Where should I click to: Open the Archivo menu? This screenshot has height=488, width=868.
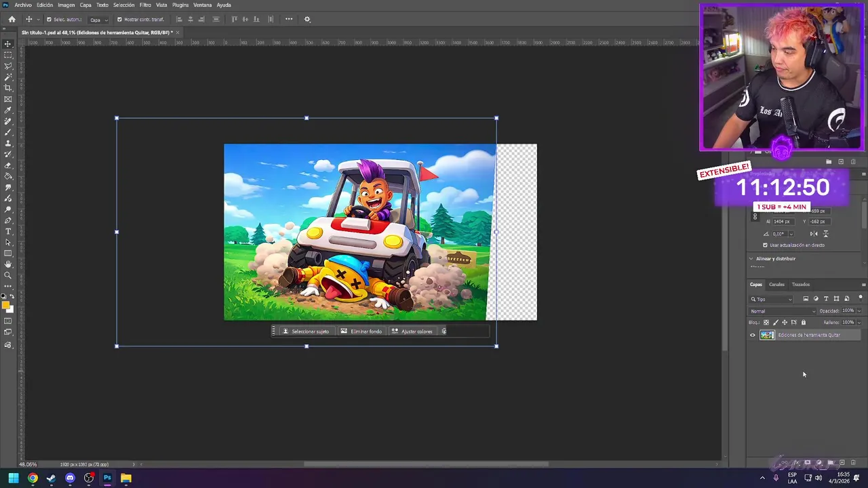coord(23,5)
